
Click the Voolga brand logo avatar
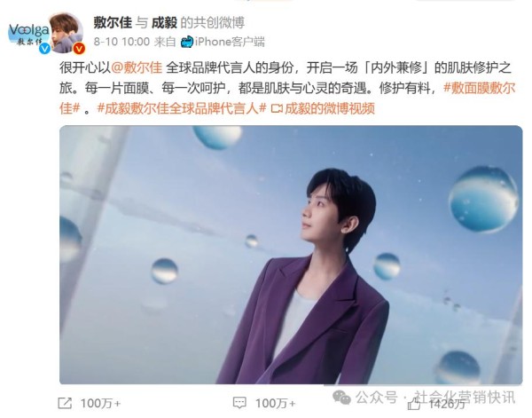28,34
